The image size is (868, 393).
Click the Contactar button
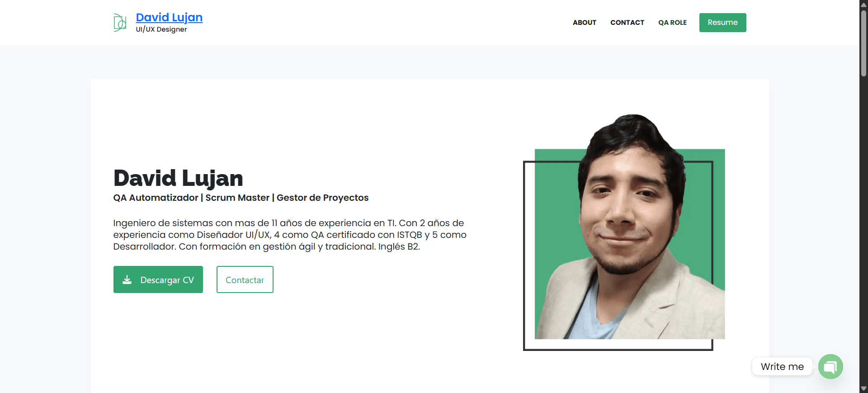pos(245,279)
